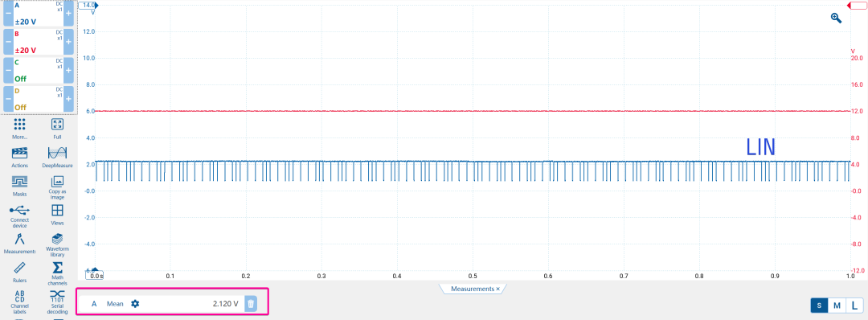The image size is (868, 320).
Task: Close the Measurements tab
Action: (497, 289)
